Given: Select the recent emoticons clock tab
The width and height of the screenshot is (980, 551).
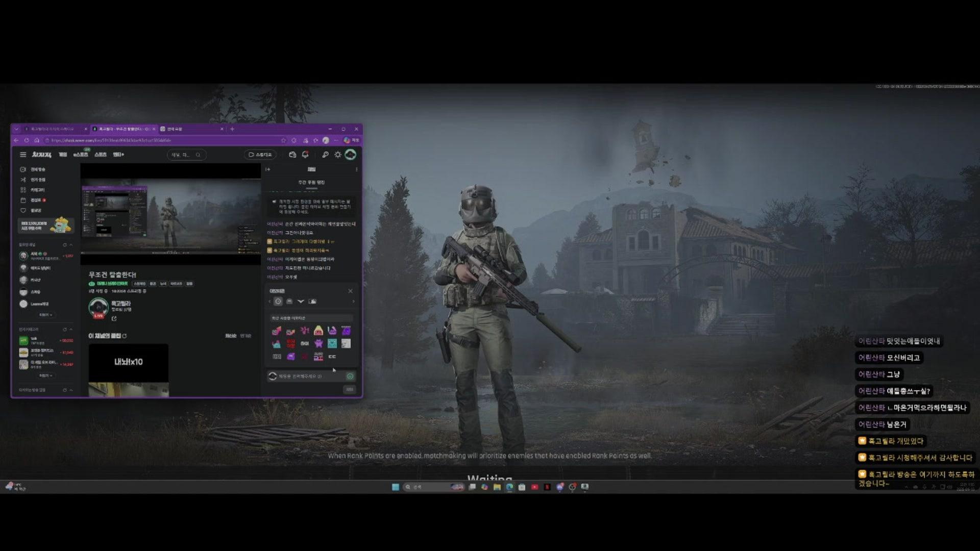Looking at the screenshot, I should pyautogui.click(x=278, y=302).
